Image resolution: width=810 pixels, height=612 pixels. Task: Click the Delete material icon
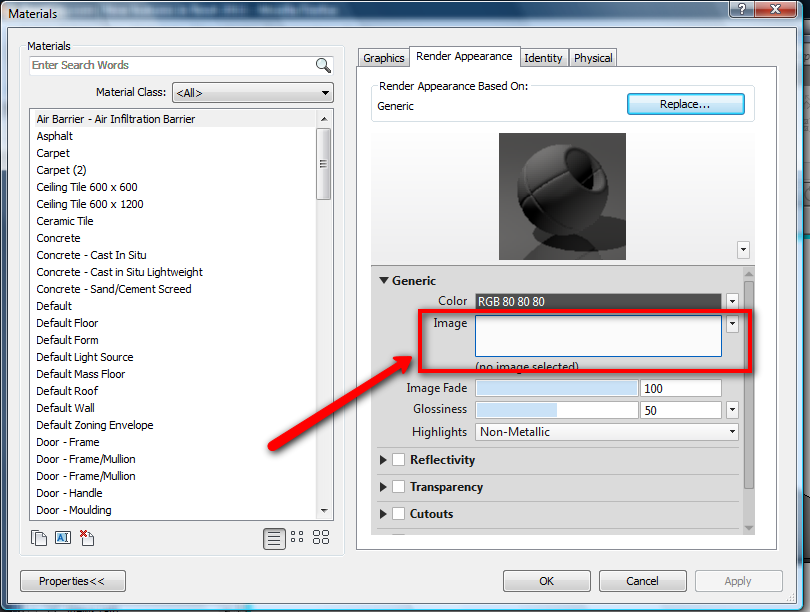87,538
